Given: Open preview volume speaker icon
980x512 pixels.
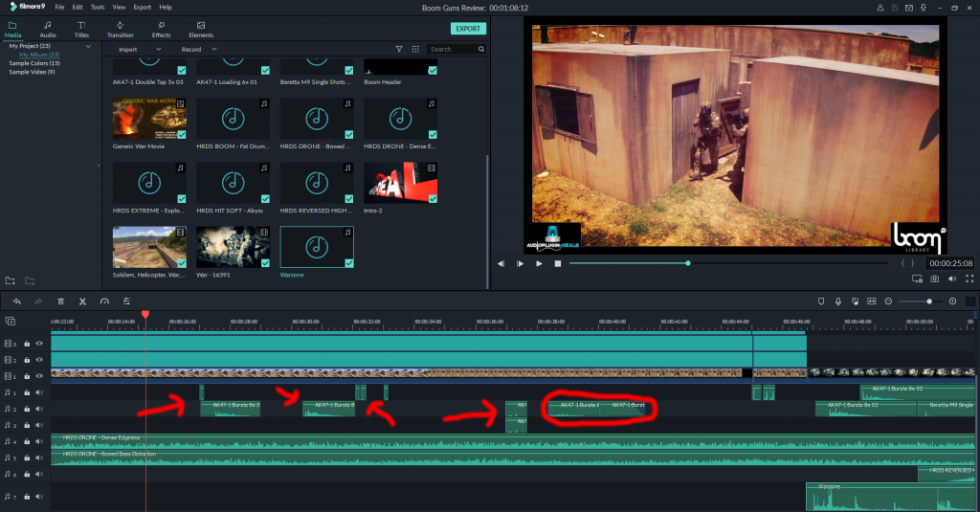Looking at the screenshot, I should pos(952,278).
